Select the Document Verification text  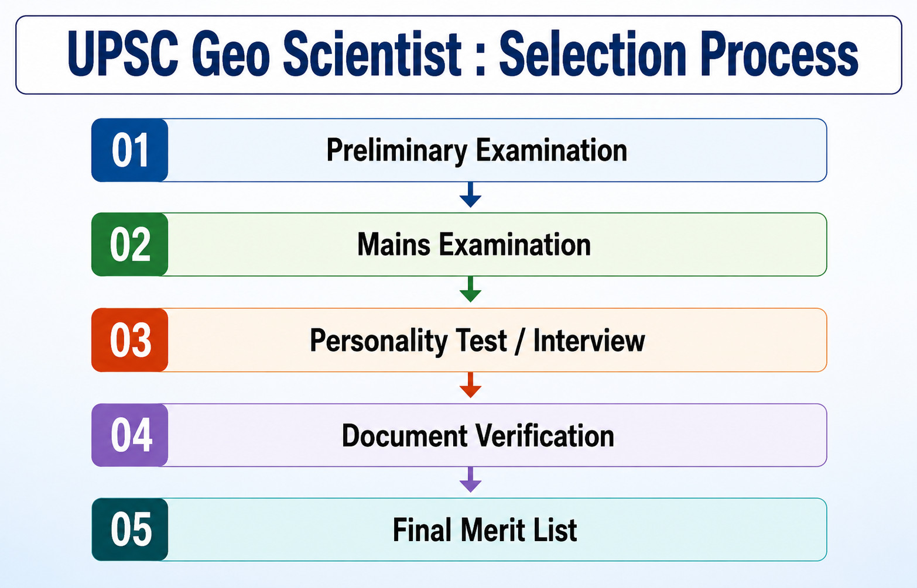pos(478,436)
